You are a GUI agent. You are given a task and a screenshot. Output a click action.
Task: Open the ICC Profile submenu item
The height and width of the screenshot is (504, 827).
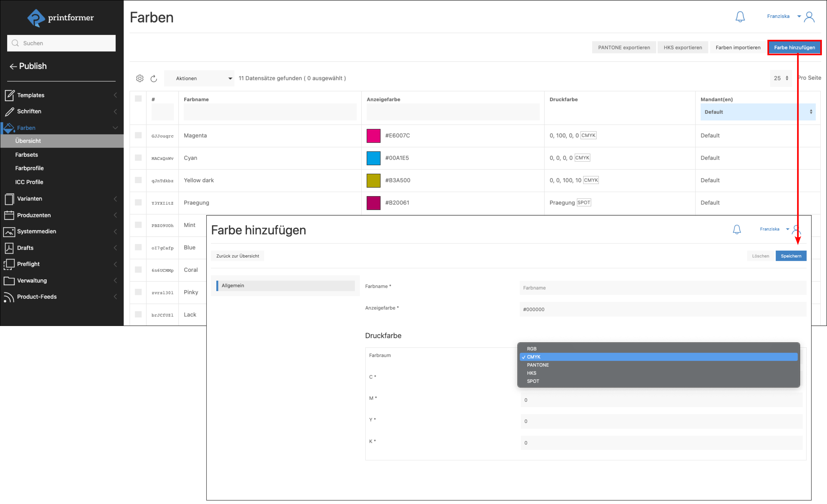[29, 182]
